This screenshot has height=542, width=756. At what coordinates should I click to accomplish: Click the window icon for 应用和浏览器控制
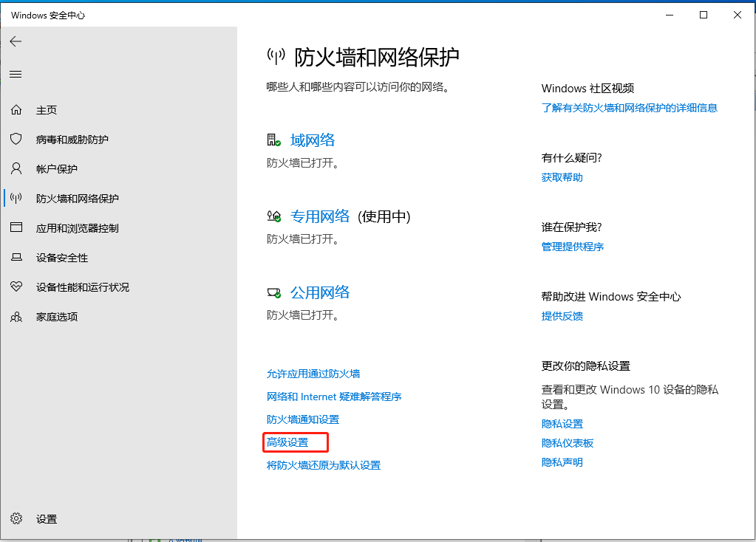click(16, 227)
